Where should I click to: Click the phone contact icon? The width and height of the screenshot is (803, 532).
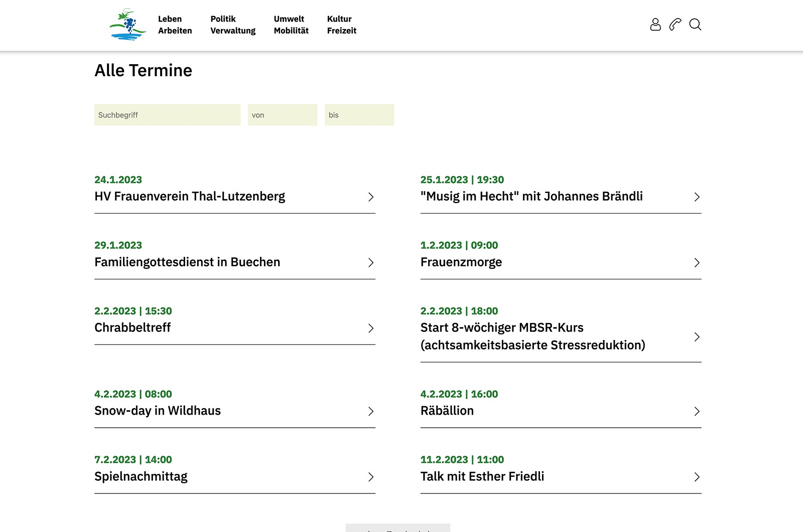click(x=675, y=25)
